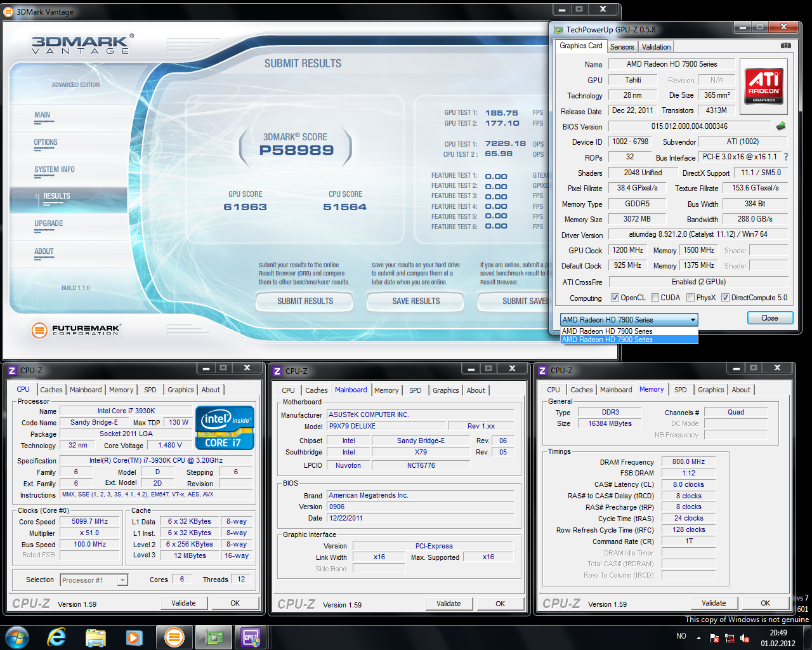Click the GPU-Z title bar icon
812x650 pixels.
tap(558, 29)
